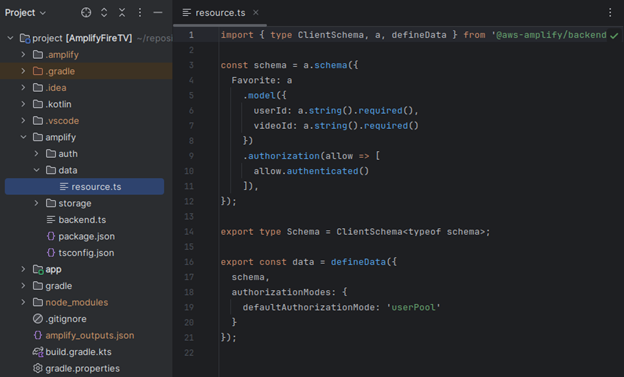The height and width of the screenshot is (377, 624).
Task: Select gradle.properties file
Action: click(82, 369)
